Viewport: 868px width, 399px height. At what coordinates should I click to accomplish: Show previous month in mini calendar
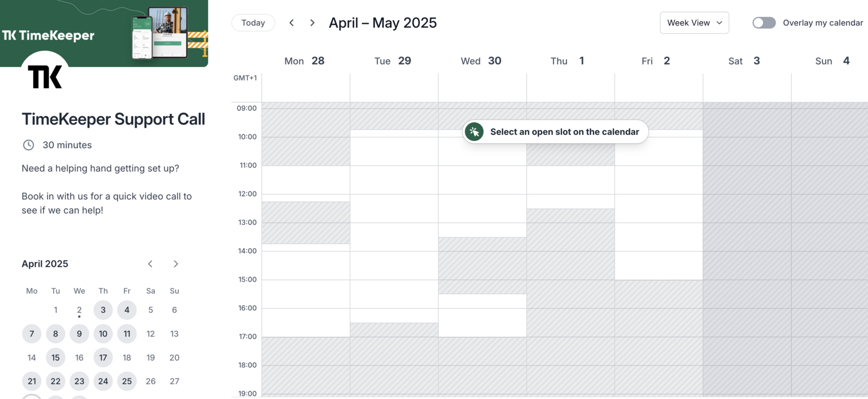pos(150,264)
